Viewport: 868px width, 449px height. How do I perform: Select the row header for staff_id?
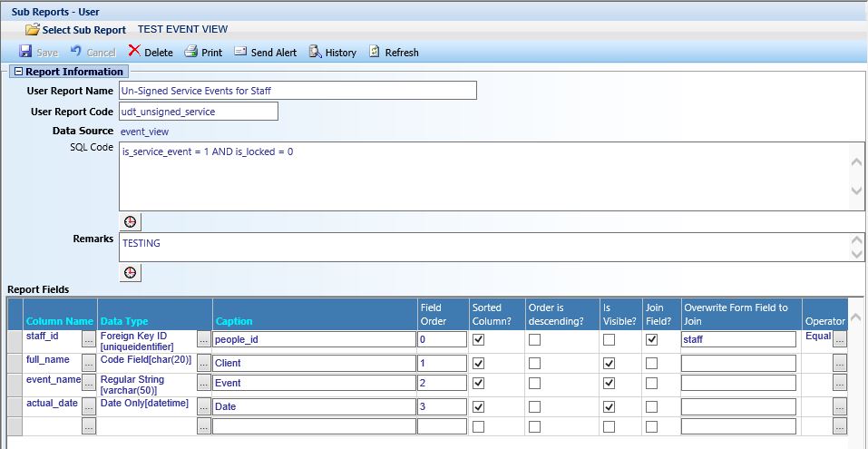click(x=15, y=342)
